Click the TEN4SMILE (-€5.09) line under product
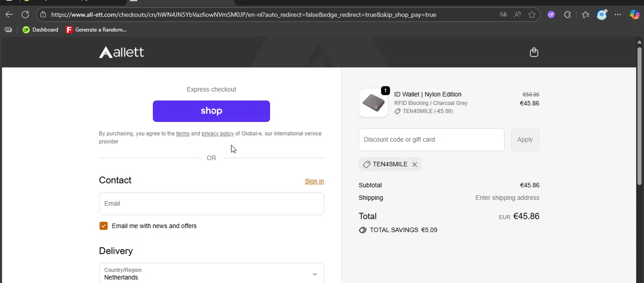644x283 pixels. pyautogui.click(x=423, y=111)
